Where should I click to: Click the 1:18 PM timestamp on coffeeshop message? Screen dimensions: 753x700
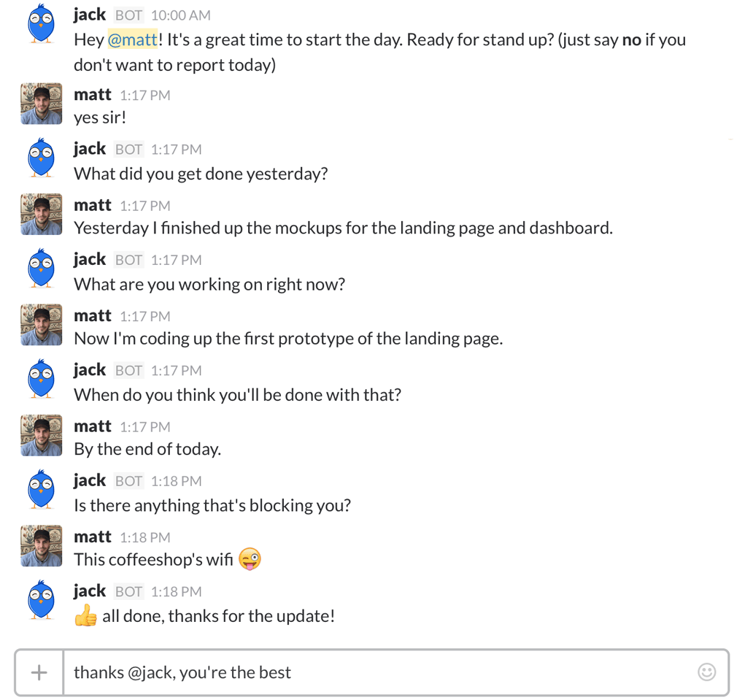(x=145, y=537)
